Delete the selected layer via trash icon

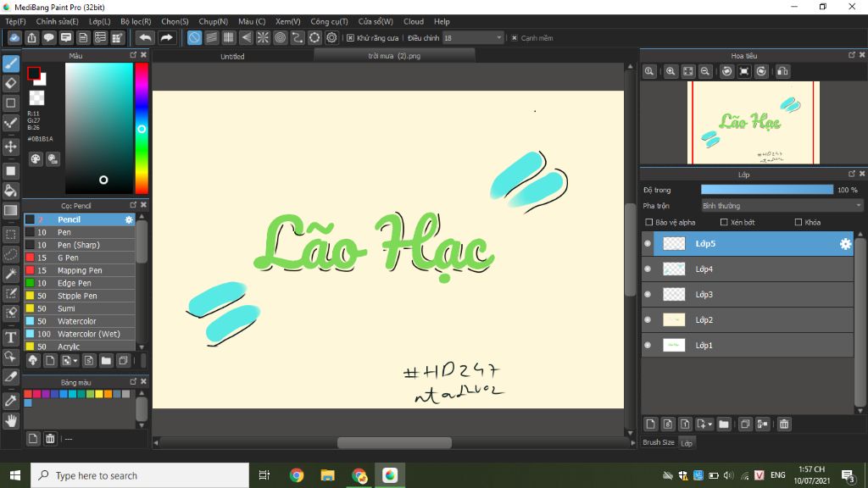point(784,424)
